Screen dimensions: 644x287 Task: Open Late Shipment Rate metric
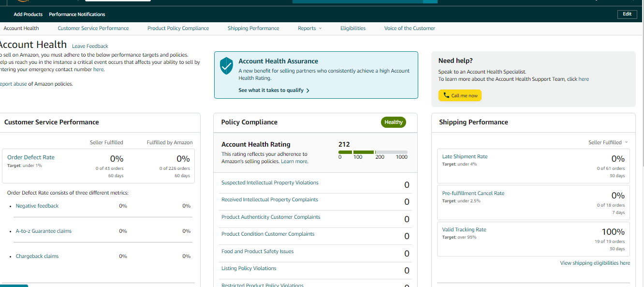465,156
